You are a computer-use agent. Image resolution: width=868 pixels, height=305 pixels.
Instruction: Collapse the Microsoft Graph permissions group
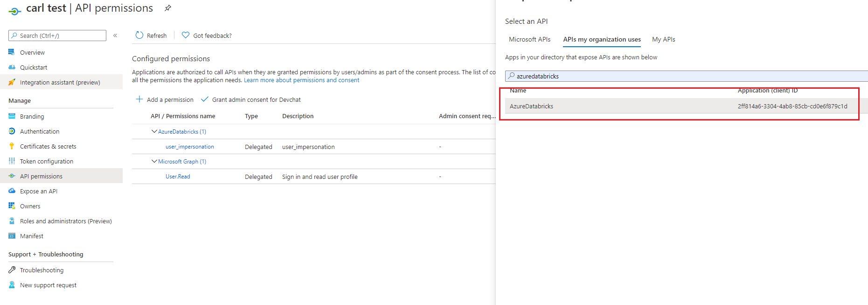pyautogui.click(x=154, y=161)
